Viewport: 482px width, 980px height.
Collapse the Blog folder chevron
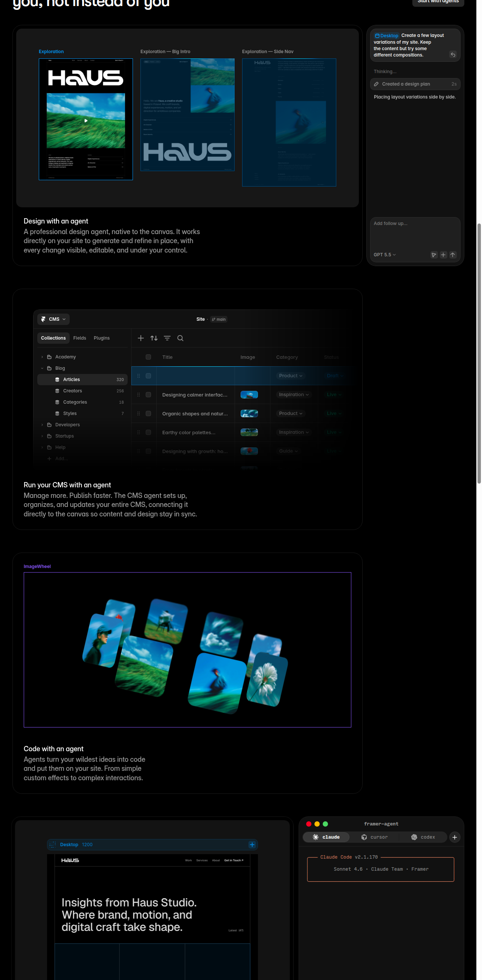tap(42, 369)
